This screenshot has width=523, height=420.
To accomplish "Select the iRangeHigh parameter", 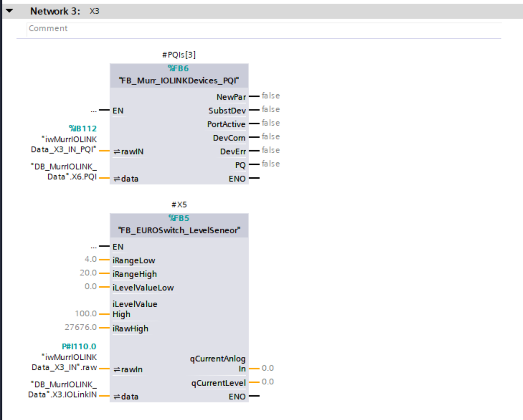I will coord(135,274).
